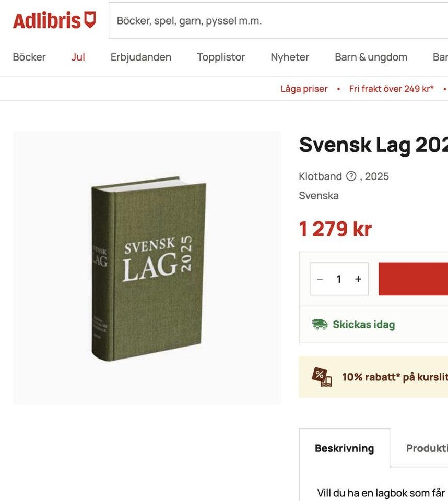Click the discount percent book icon

(x=322, y=377)
